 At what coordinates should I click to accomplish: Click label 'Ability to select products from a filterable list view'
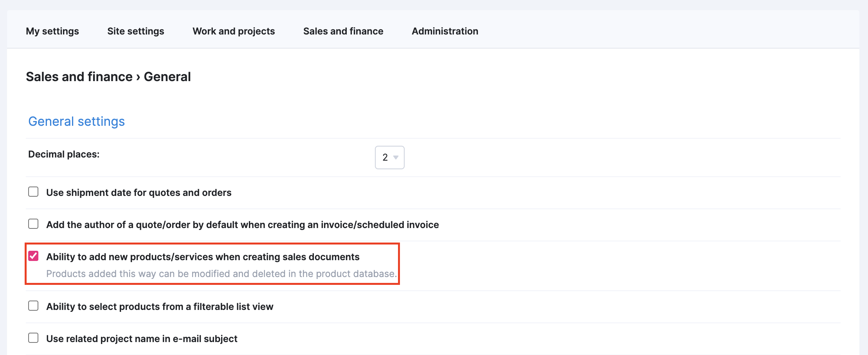[x=160, y=307]
